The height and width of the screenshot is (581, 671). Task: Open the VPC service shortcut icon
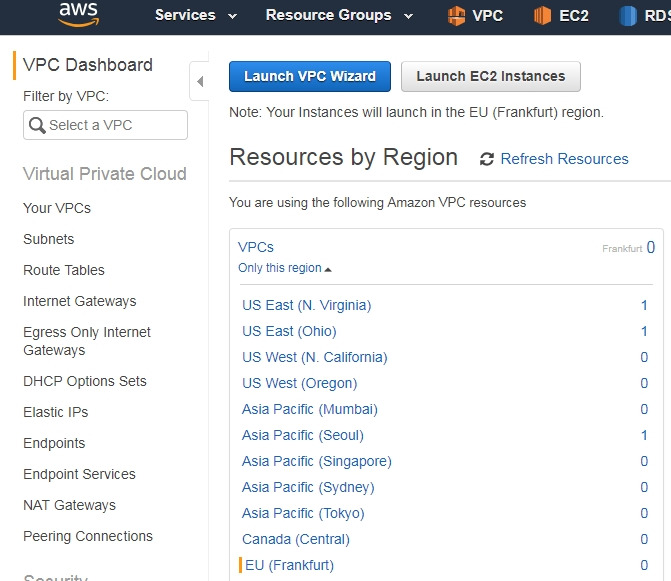(x=456, y=16)
